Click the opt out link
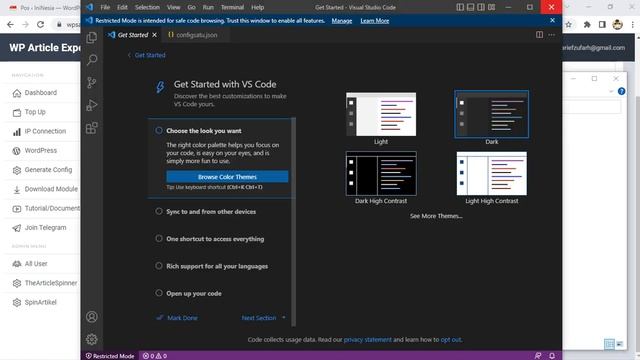The image size is (640, 360). point(451,340)
